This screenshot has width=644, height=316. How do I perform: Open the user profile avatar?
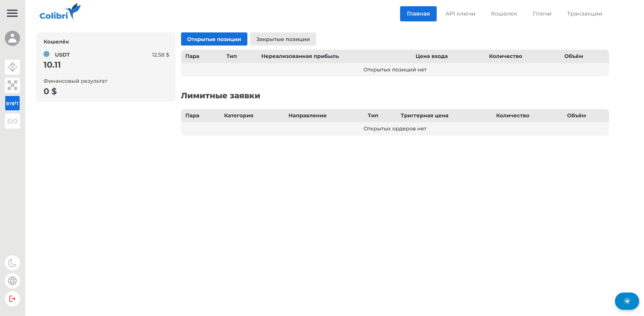(x=12, y=39)
